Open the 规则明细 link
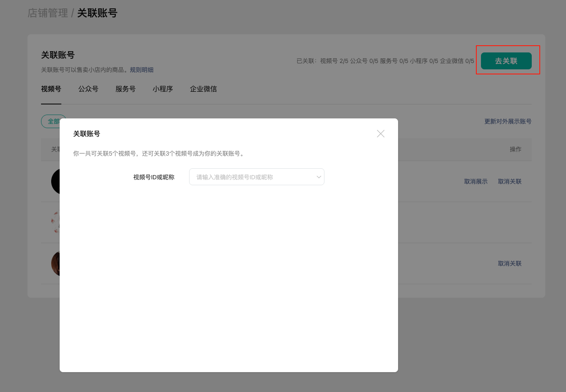The width and height of the screenshot is (566, 392). tap(142, 70)
